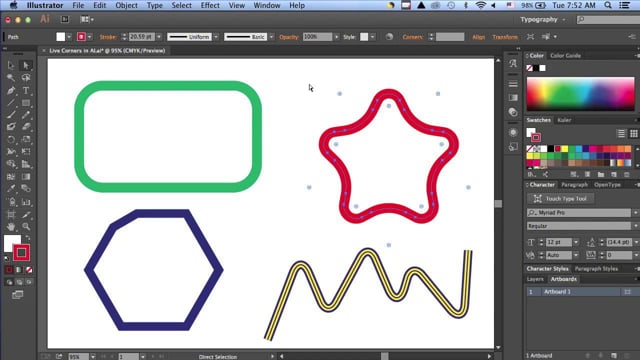Click the stroke weight input field
The image size is (640, 360).
[x=142, y=37]
